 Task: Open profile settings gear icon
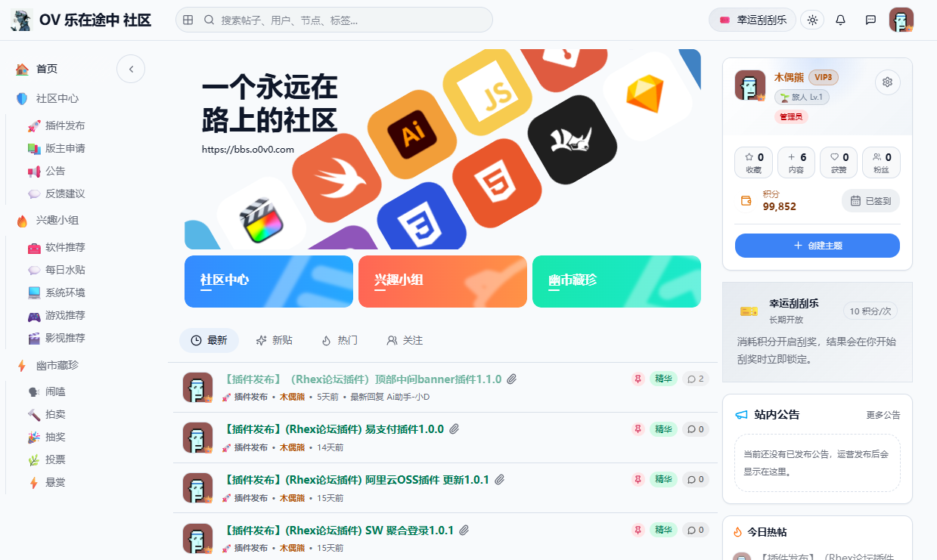888,82
